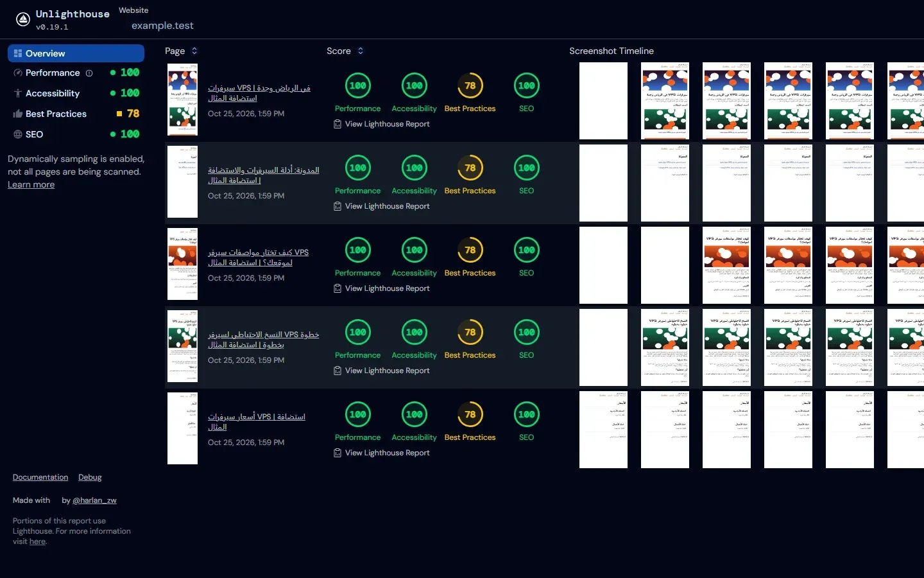Screen dimensions: 924x578
Task: Click the Overview grid icon
Action: [18, 53]
